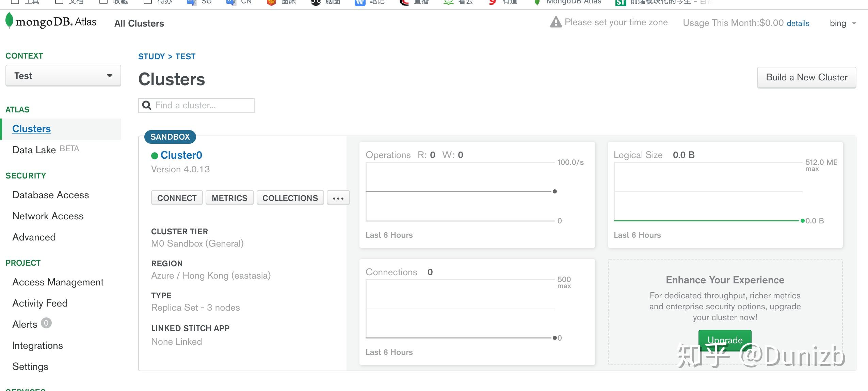Viewport: 868px width, 391px height.
Task: Click the MongoDB Atlas bookmark leaf icon
Action: [x=537, y=3]
